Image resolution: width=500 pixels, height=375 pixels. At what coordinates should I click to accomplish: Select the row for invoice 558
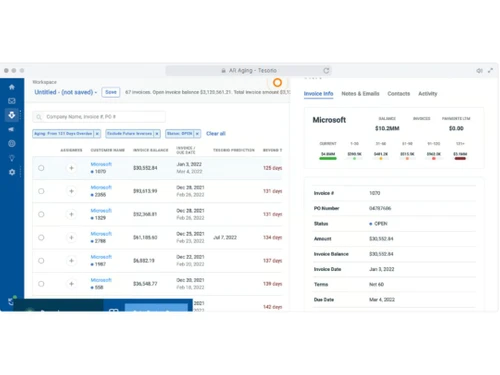[41, 284]
